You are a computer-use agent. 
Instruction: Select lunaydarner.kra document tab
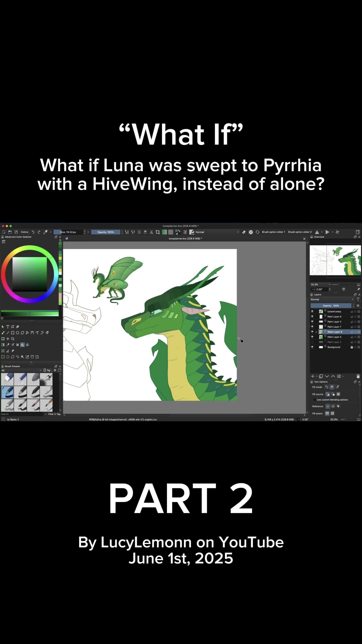coord(185,238)
